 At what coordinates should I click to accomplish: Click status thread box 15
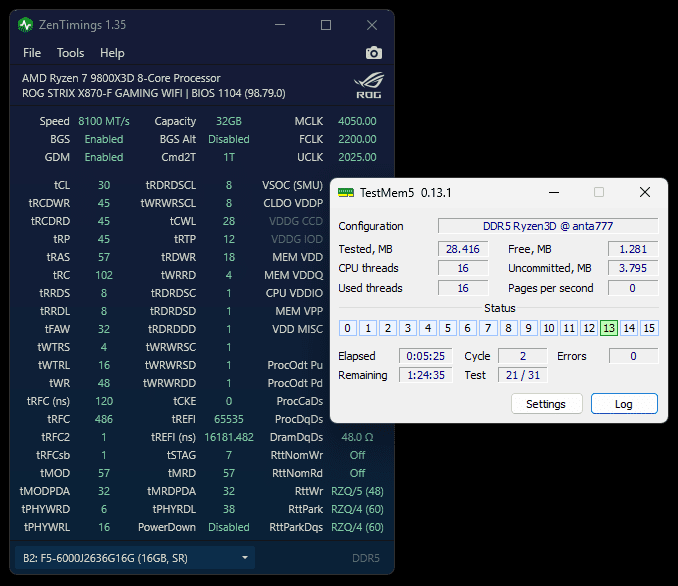pos(649,328)
